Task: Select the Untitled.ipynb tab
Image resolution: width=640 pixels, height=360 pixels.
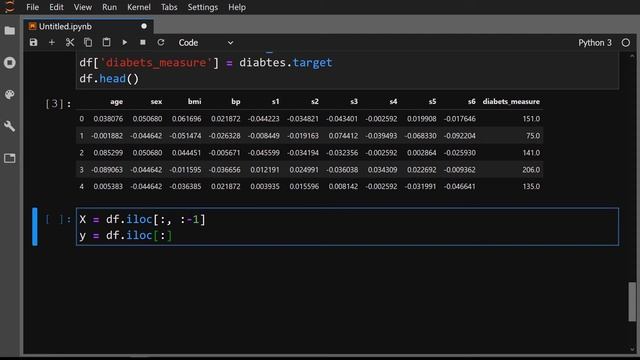Action: [89, 26]
